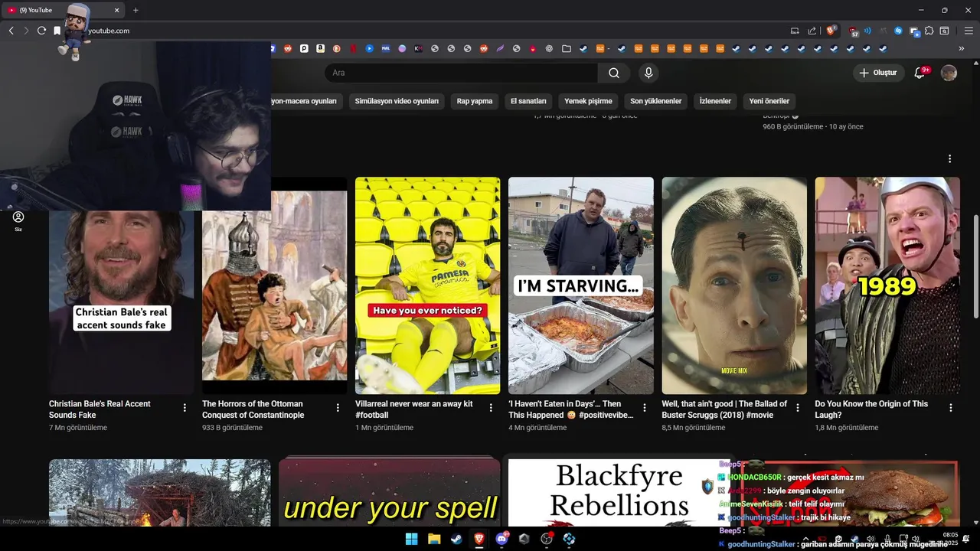Image resolution: width=980 pixels, height=551 pixels.
Task: Open the Amazon bookmark icon
Action: click(320, 48)
